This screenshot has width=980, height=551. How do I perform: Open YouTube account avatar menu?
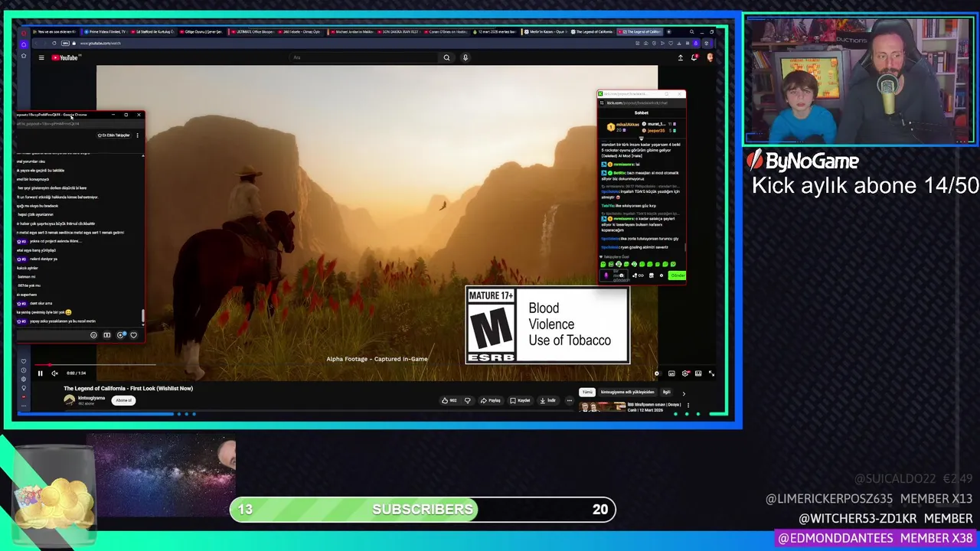pos(710,57)
